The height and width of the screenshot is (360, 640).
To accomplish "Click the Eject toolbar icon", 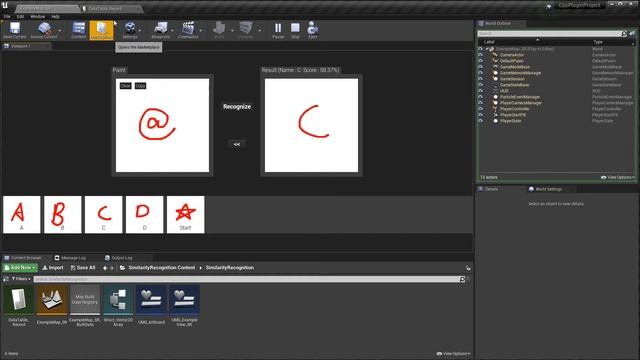I will 313,30.
